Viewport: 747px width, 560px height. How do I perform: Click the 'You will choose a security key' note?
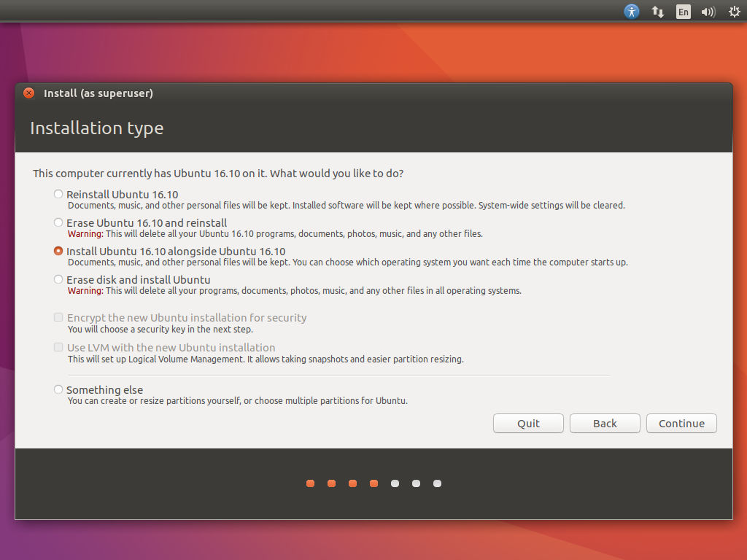pyautogui.click(x=160, y=330)
